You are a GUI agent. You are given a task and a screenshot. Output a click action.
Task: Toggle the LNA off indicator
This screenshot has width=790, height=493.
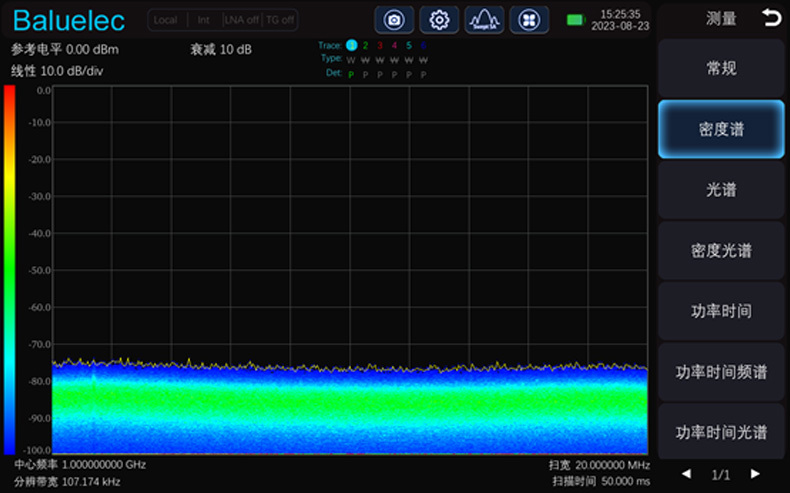point(241,20)
